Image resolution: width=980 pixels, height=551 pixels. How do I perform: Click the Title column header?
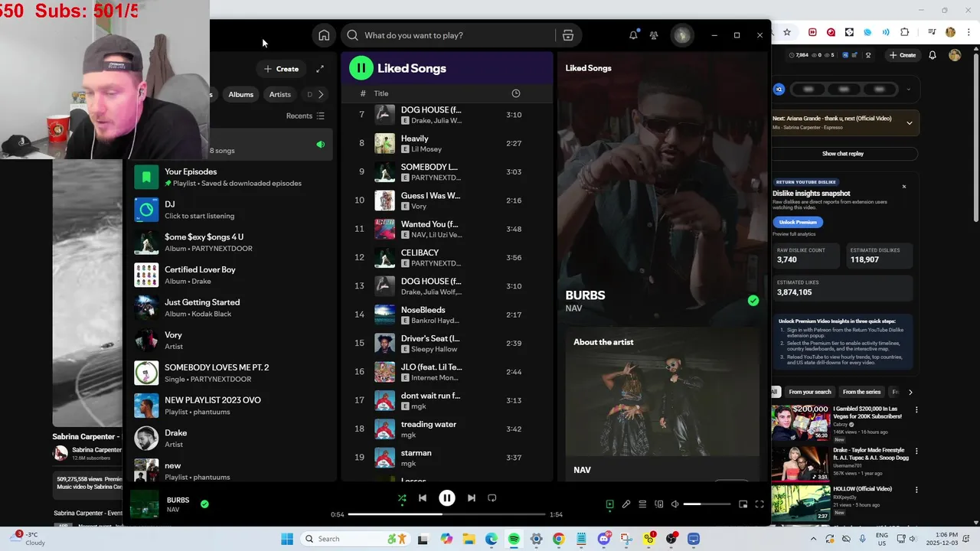pos(381,93)
